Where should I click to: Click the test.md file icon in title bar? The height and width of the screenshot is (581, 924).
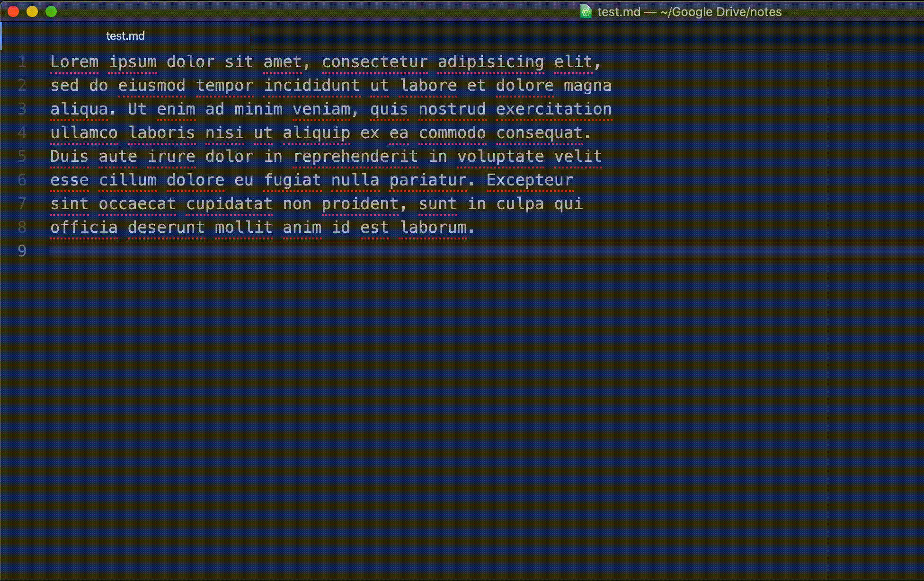(x=586, y=11)
